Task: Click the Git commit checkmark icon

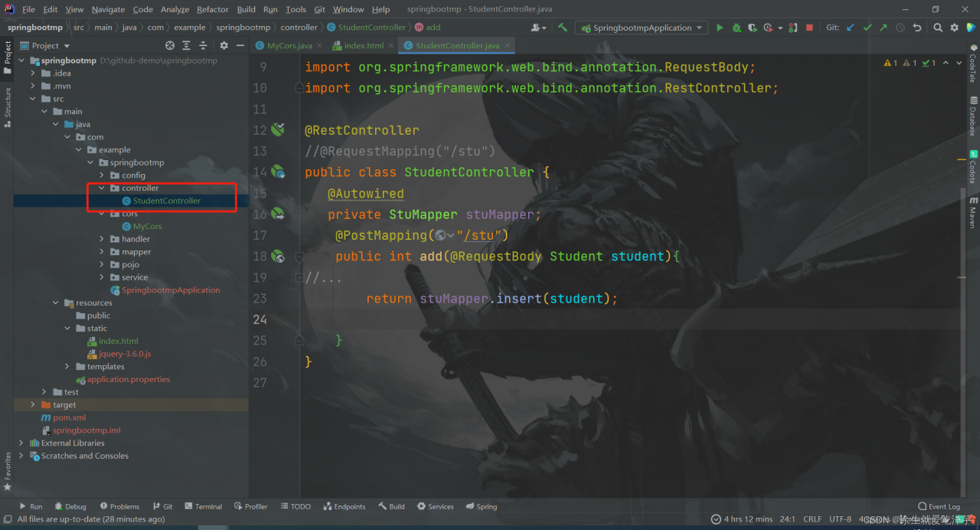Action: click(x=867, y=28)
